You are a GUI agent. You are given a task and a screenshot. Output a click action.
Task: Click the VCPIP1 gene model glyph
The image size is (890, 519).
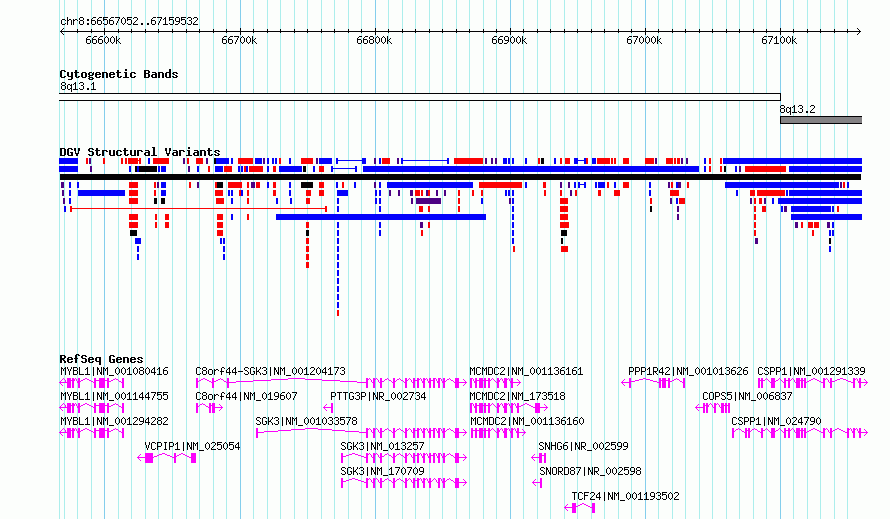coord(167,458)
